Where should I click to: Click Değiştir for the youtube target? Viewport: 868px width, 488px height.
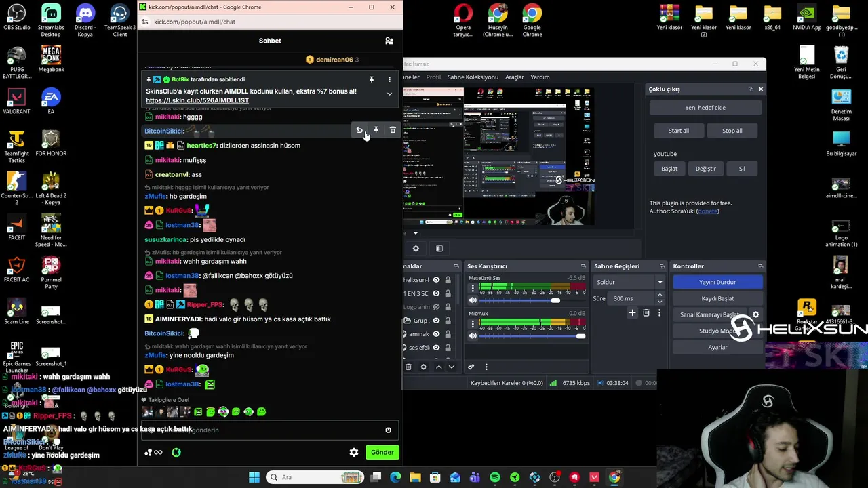coord(706,169)
